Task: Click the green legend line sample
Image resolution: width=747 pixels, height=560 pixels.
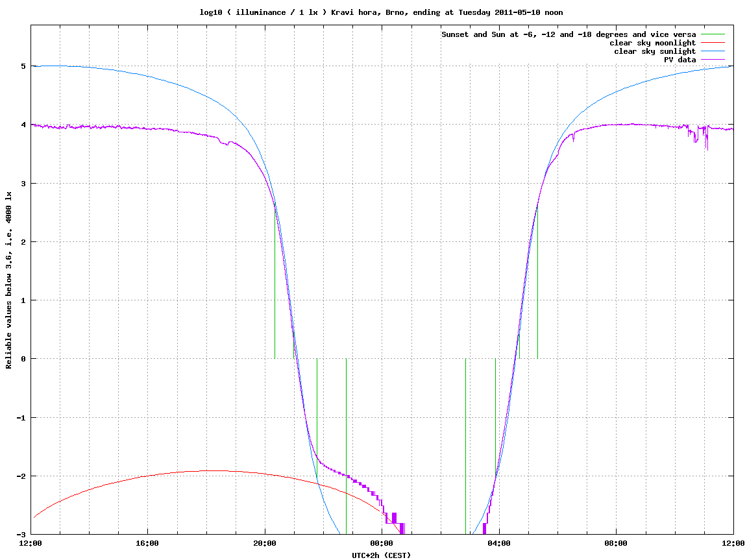Action: [x=713, y=34]
